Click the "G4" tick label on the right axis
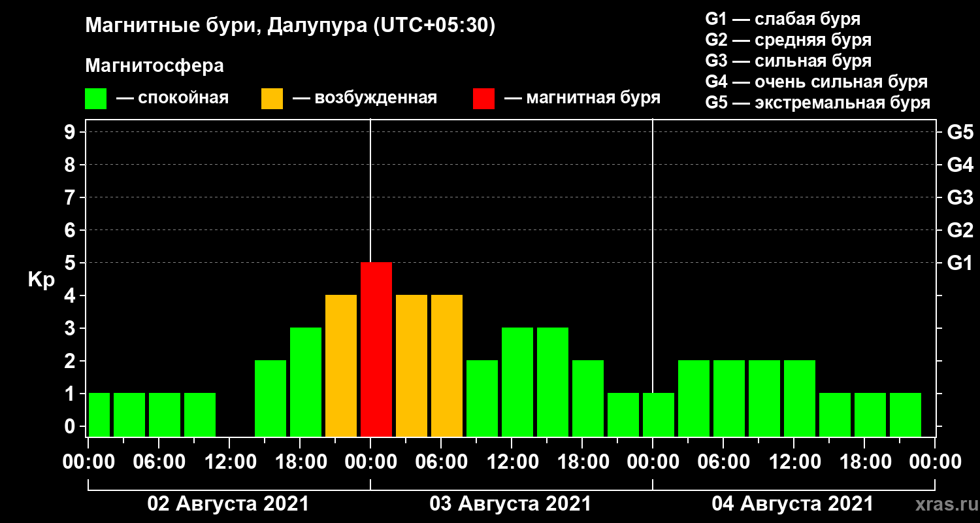Screen dimensions: 980x523 tap(960, 165)
